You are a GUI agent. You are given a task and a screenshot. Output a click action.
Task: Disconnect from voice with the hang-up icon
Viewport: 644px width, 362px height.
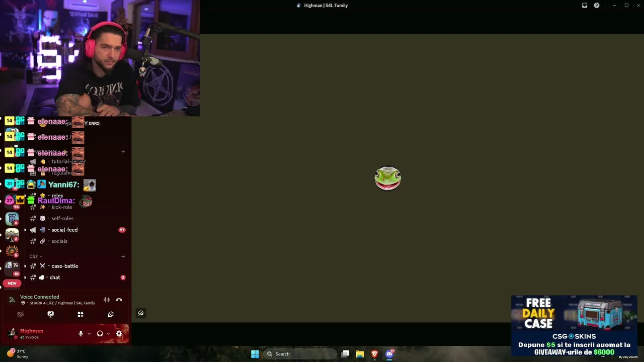point(119,300)
